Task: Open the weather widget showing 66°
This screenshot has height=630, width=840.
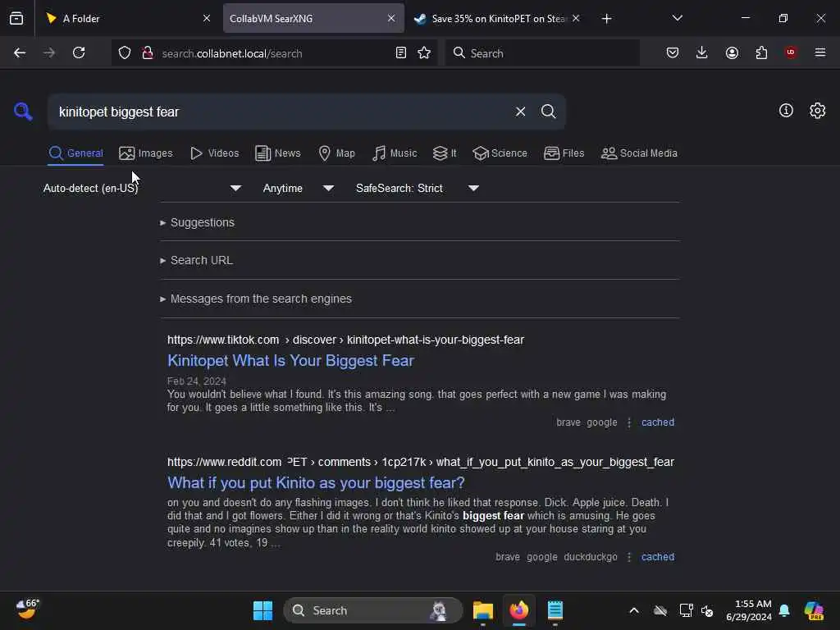Action: (27, 609)
